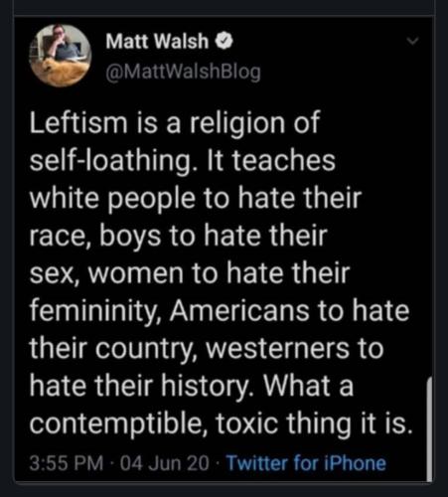Open Matt Walsh's profile picture
Screen dimensions: 448x497
click(x=60, y=55)
